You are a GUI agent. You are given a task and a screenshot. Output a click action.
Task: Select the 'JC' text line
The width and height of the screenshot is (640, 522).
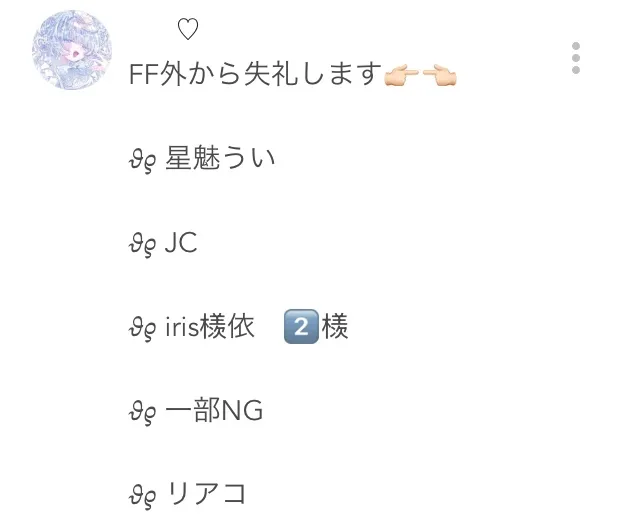click(x=181, y=242)
